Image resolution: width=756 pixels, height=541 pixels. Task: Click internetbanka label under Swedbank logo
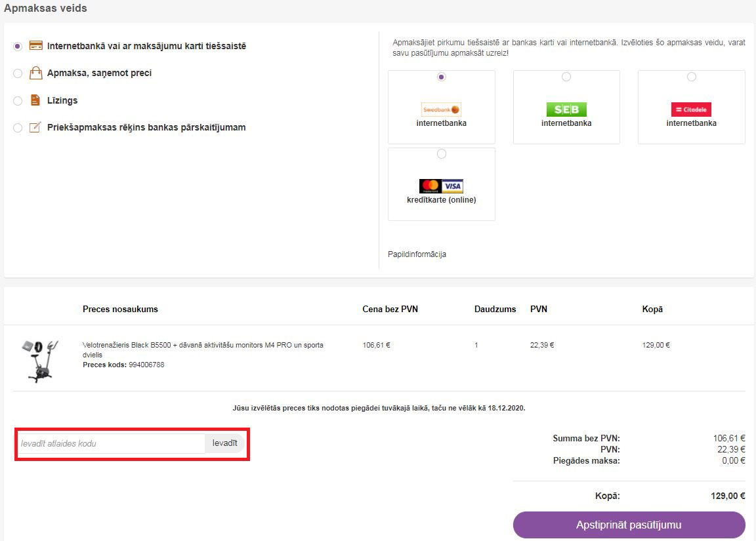441,123
